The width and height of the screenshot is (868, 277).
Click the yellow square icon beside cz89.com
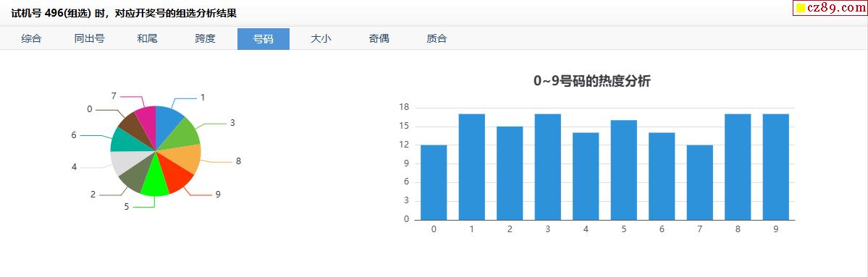[x=801, y=8]
